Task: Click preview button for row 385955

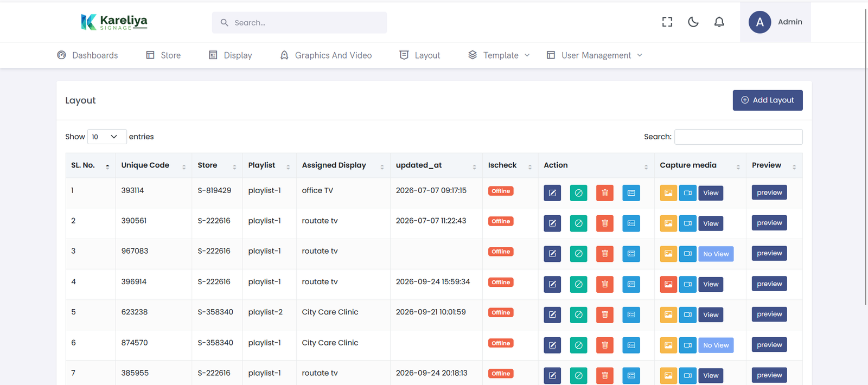Action: (769, 375)
